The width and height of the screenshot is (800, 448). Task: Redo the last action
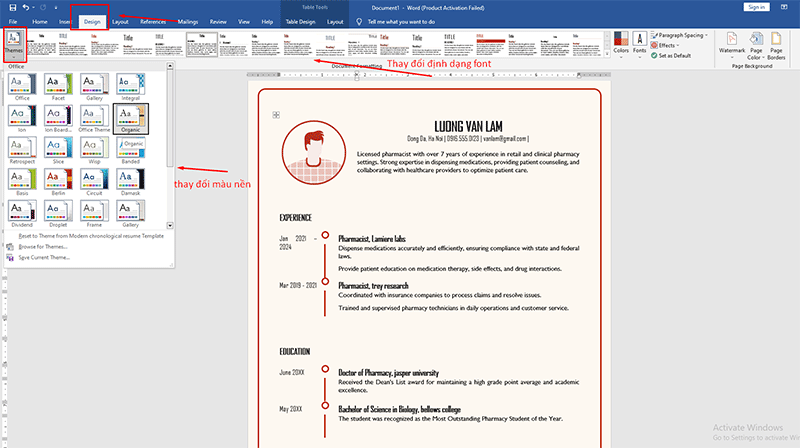pos(43,8)
